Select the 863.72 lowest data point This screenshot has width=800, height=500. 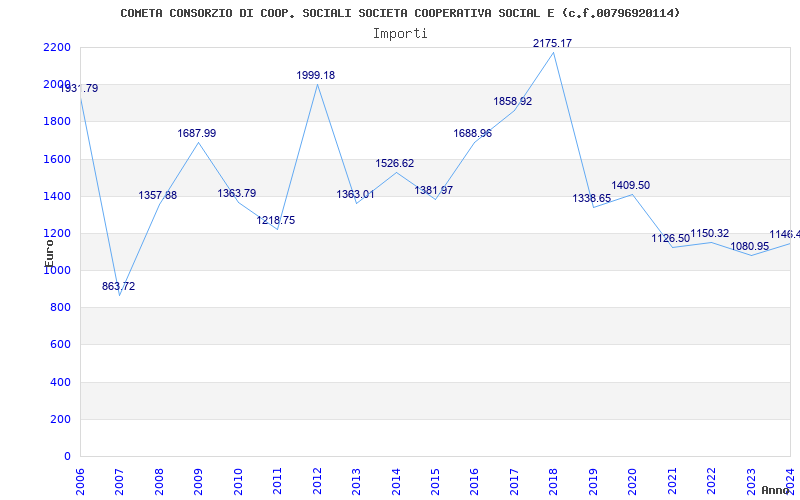[x=119, y=287]
